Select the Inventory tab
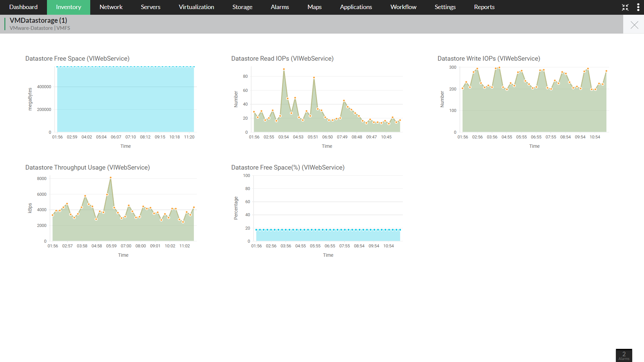Image resolution: width=644 pixels, height=362 pixels. 68,7
